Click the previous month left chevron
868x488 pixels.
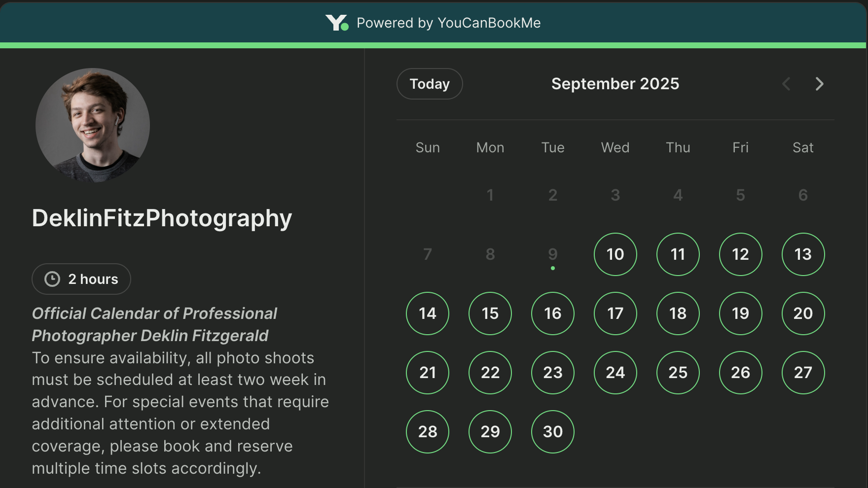(x=787, y=84)
